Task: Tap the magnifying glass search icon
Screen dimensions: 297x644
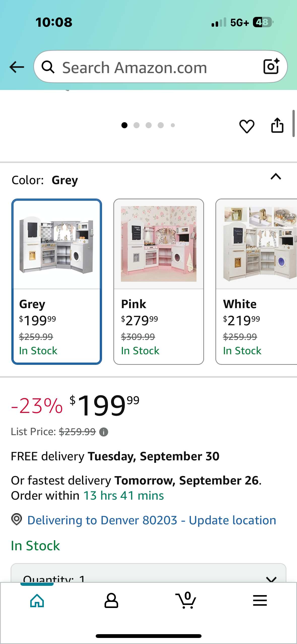Action: pyautogui.click(x=48, y=67)
